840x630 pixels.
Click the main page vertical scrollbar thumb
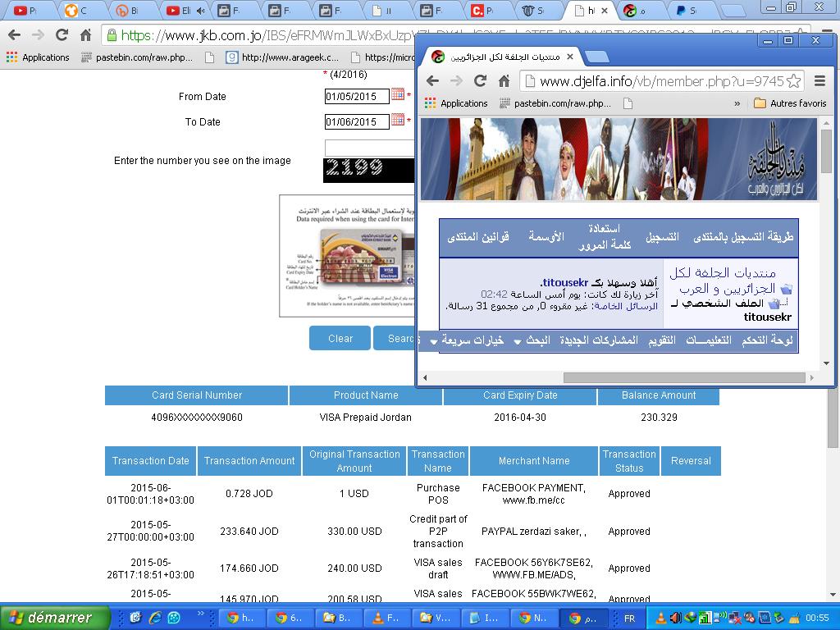pos(833,419)
